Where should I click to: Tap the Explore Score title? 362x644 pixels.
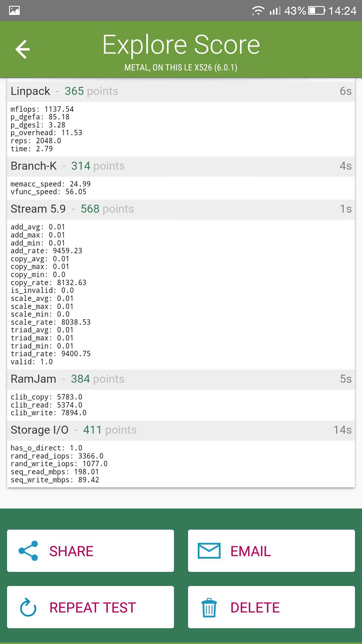click(181, 45)
